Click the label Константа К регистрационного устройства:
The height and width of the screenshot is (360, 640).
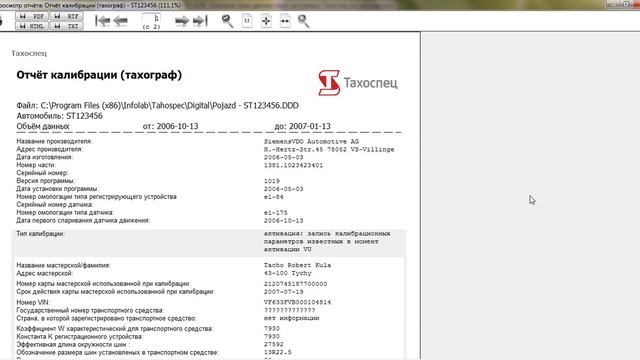point(80,337)
